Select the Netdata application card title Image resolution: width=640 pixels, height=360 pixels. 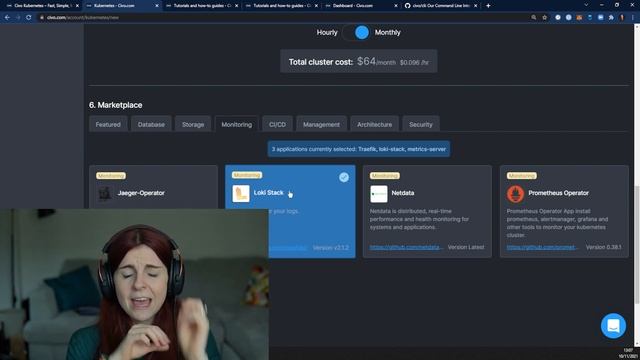click(x=403, y=193)
